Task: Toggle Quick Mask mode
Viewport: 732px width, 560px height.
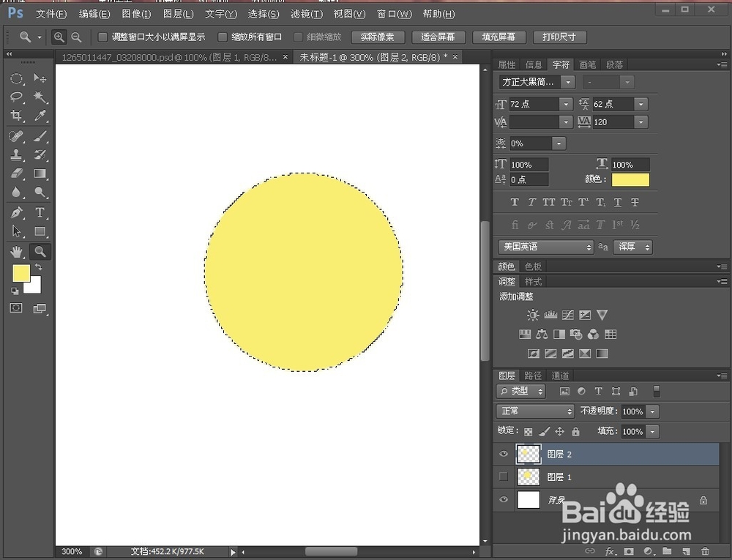Action: click(16, 308)
